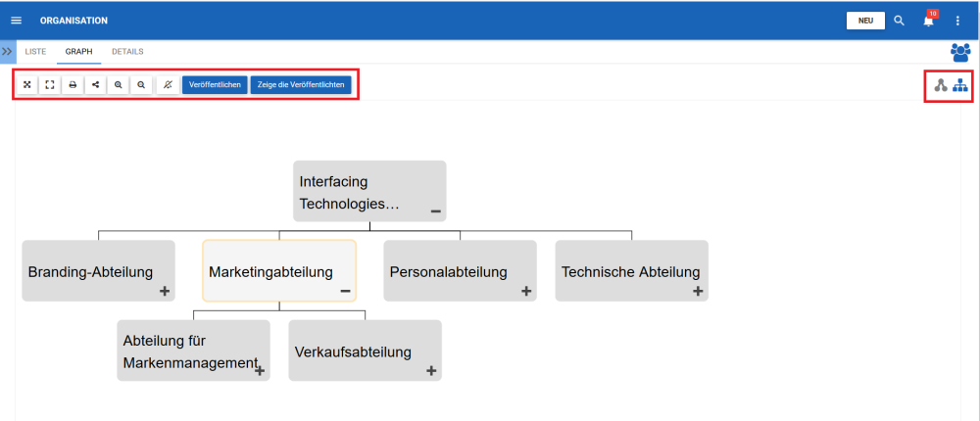Enter fullscreen mode from the graph toolbar
This screenshot has height=421, width=980.
[49, 85]
